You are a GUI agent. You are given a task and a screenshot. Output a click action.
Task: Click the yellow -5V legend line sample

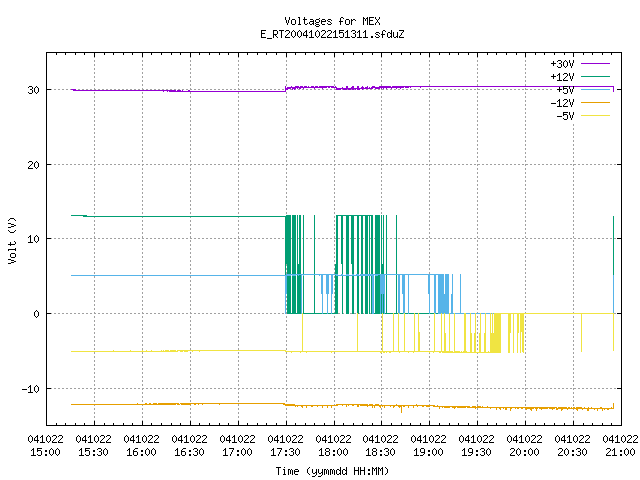[x=596, y=116]
